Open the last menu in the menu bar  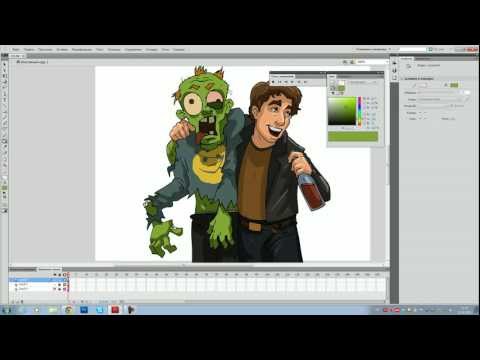(179, 49)
